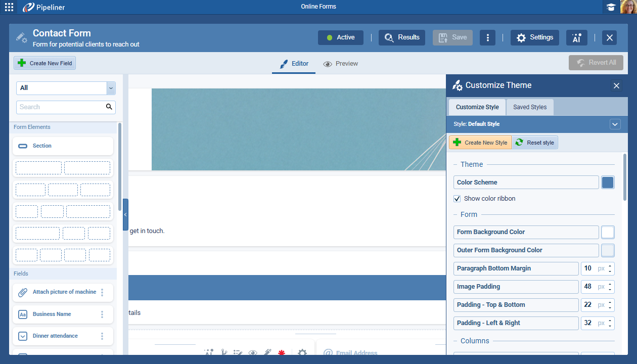Open the Saved Styles tab
This screenshot has height=364, width=637.
click(529, 107)
